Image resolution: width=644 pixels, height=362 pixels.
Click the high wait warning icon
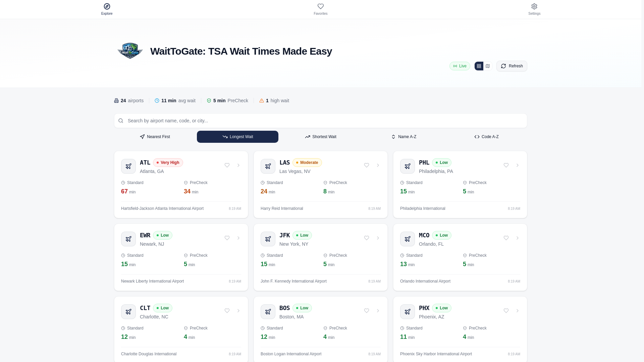[x=262, y=101]
